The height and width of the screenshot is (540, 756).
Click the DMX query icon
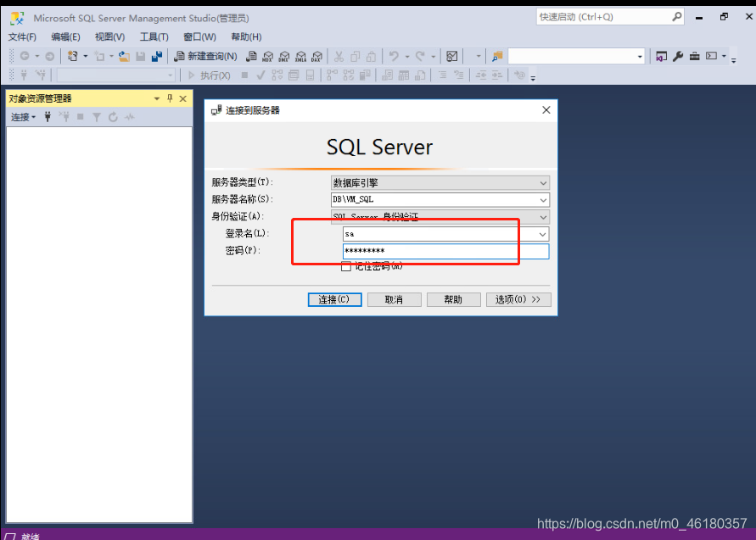tap(284, 56)
